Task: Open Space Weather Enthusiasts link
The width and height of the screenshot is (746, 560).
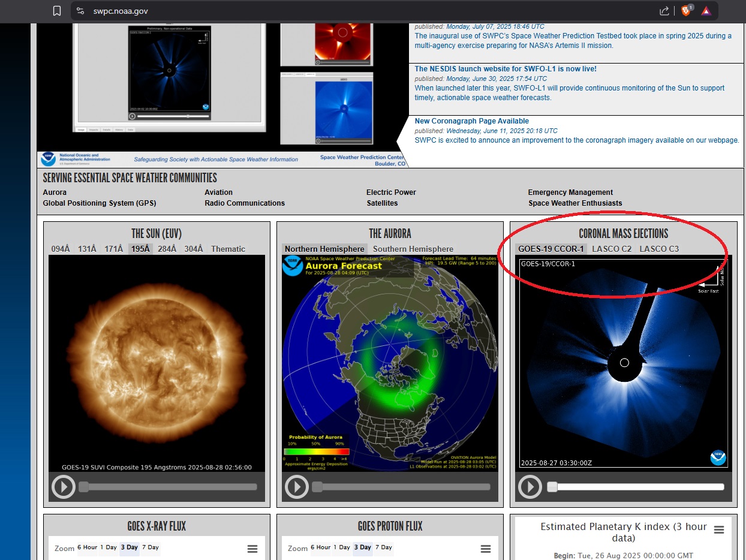Action: tap(575, 203)
